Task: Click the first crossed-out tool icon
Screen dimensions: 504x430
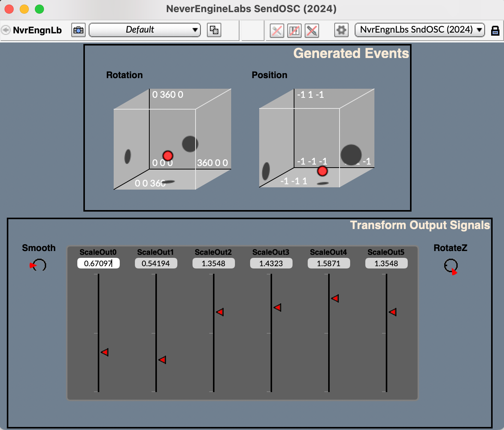Action: pos(277,30)
